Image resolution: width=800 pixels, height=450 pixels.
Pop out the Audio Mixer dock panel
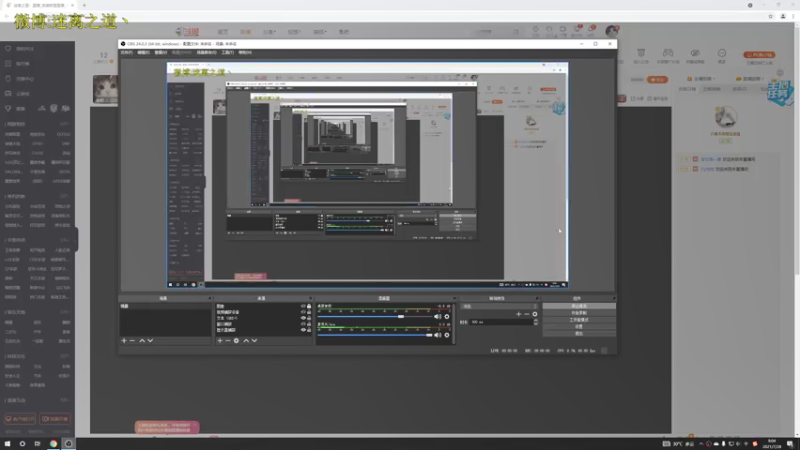454,298
